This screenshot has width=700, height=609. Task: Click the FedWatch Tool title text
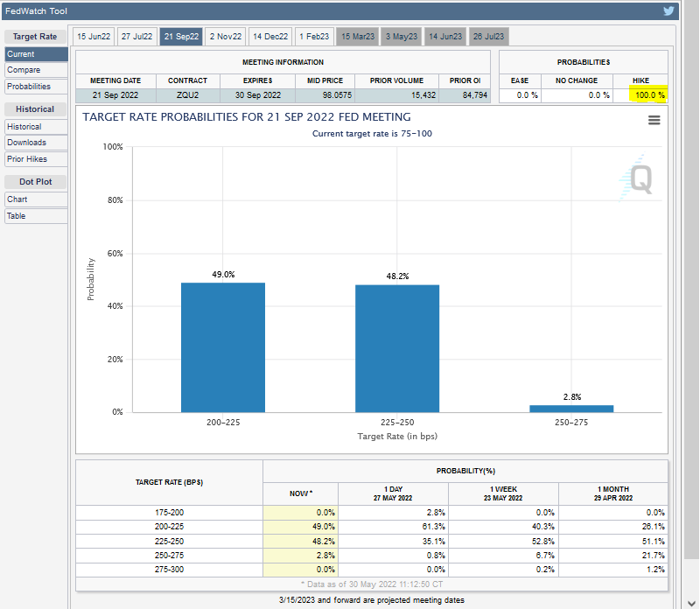coord(36,11)
